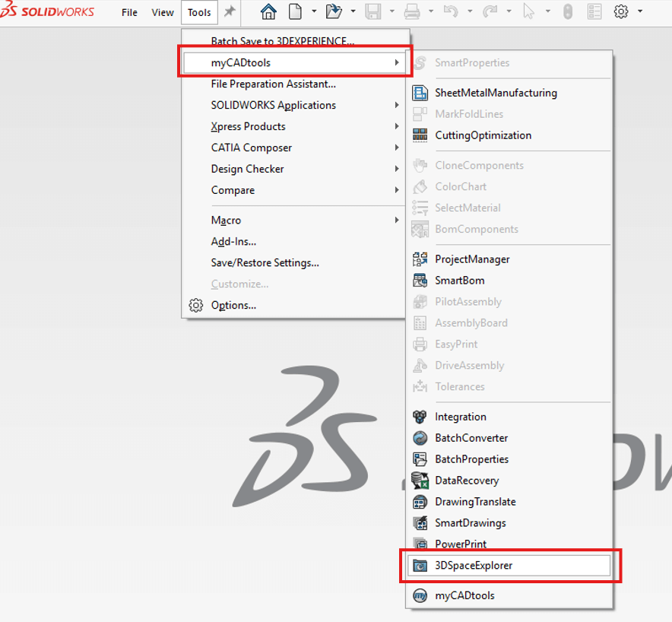
Task: Click the SOLIDWORKS logo in top-left
Action: pos(48,11)
